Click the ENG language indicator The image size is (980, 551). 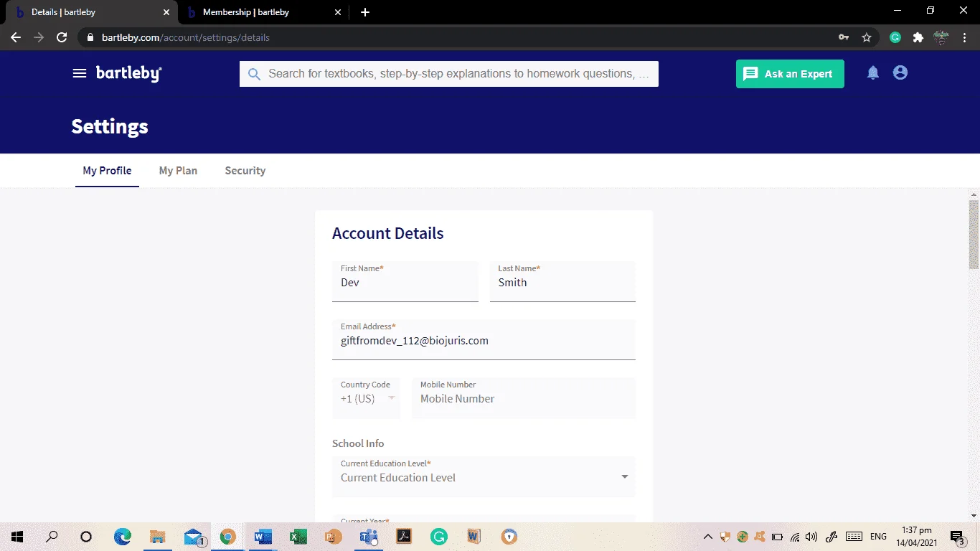tap(878, 537)
